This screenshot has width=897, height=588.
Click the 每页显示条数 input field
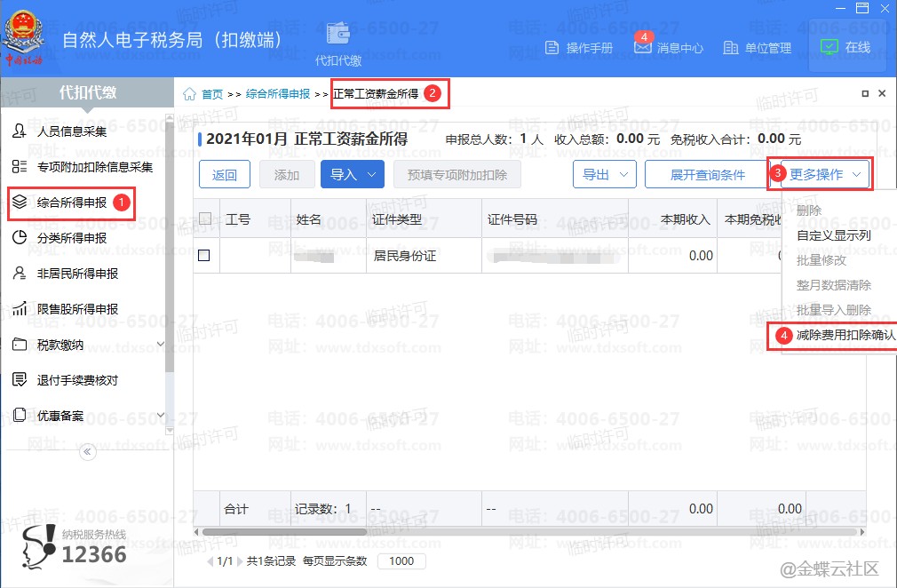click(x=401, y=560)
